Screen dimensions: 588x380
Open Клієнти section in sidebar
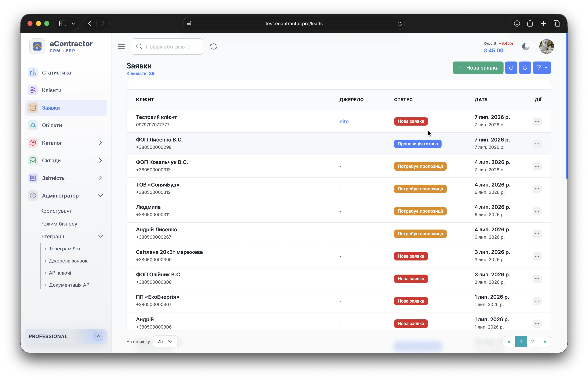pos(66,90)
